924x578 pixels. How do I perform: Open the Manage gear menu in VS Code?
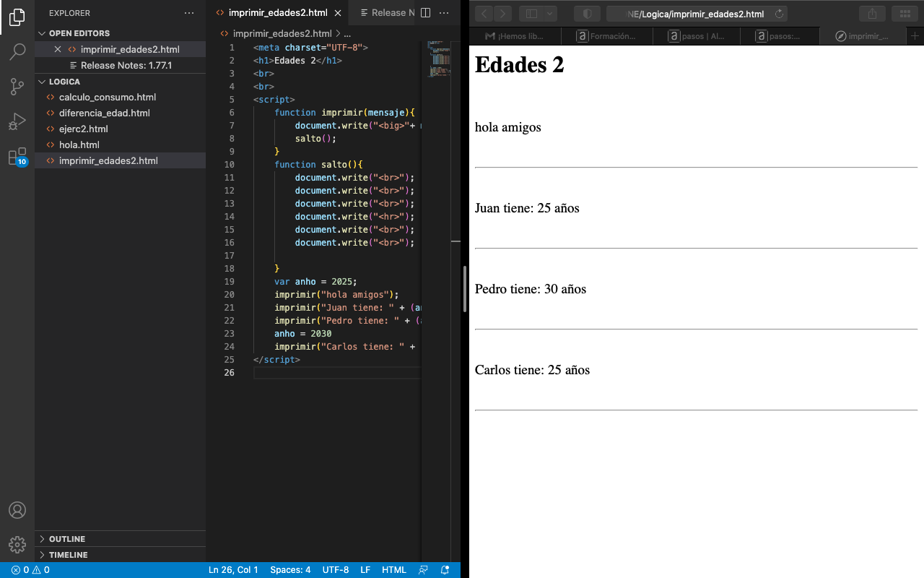pos(17,545)
